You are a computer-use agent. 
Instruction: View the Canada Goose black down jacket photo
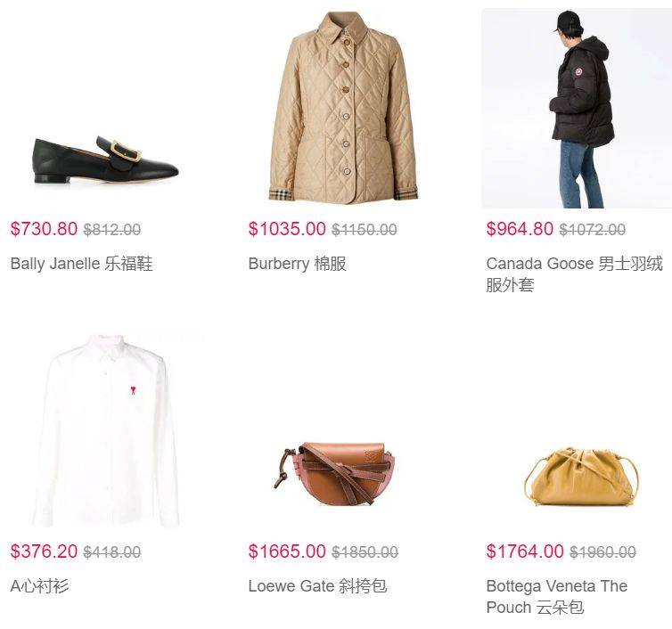[x=577, y=109]
